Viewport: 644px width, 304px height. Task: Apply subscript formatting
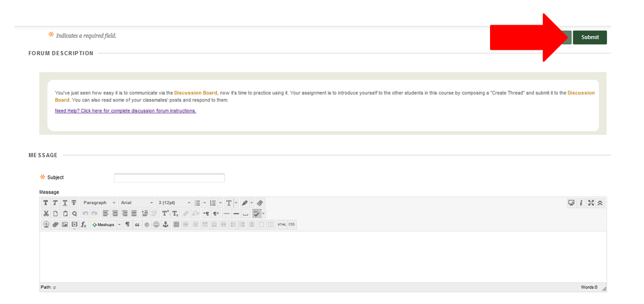[x=175, y=213]
